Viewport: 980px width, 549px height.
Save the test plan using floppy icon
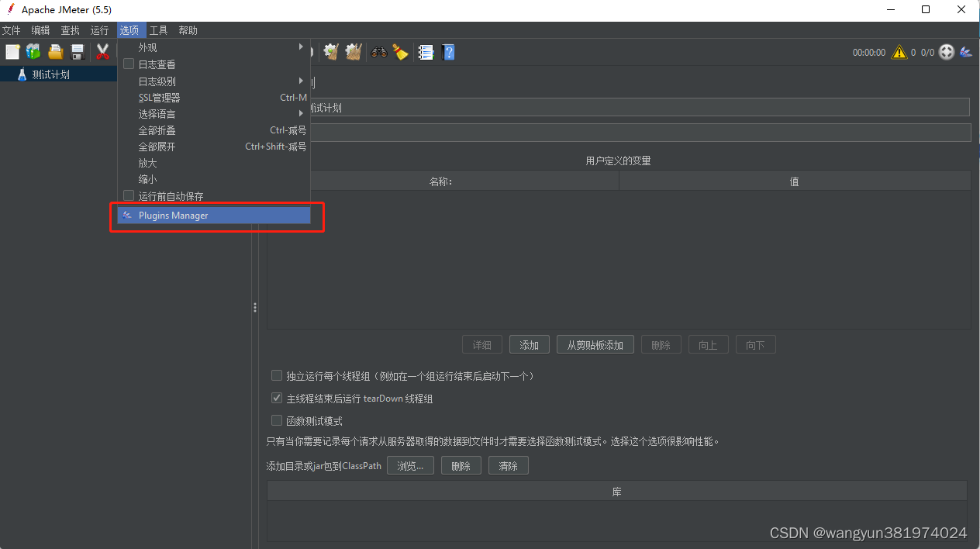(x=78, y=52)
